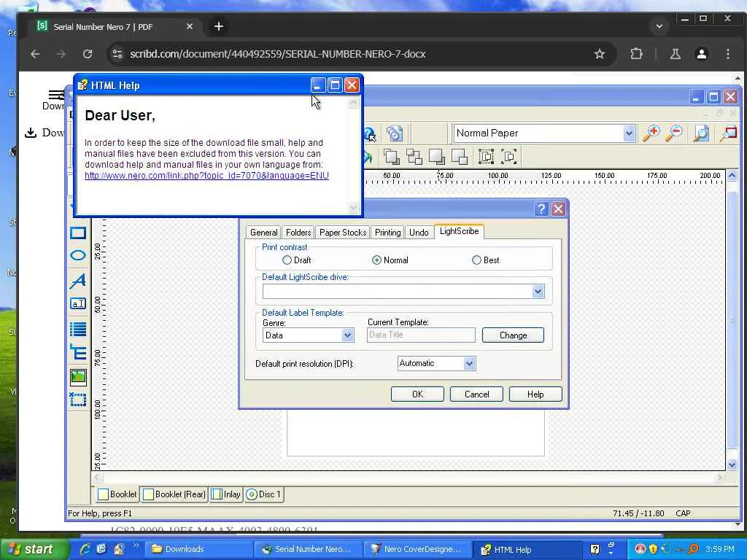Click the dialog's question mark help icon
The width and height of the screenshot is (747, 560).
point(541,209)
